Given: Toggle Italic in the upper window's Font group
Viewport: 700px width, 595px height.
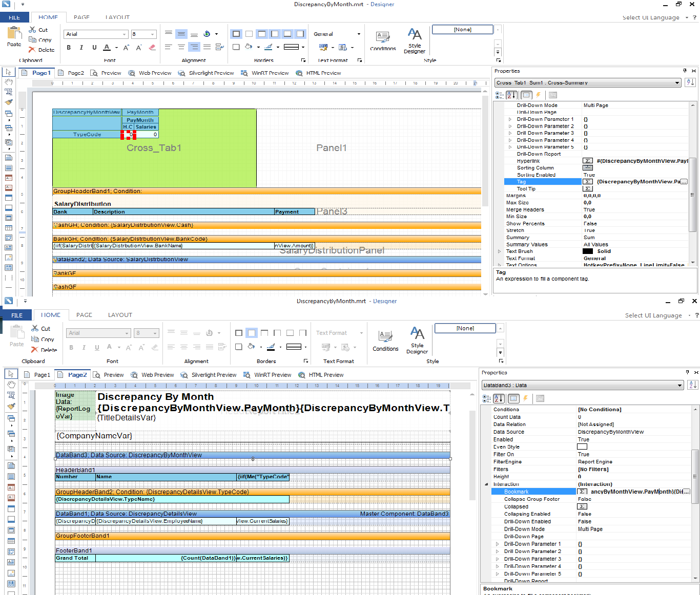Looking at the screenshot, I should point(81,48).
